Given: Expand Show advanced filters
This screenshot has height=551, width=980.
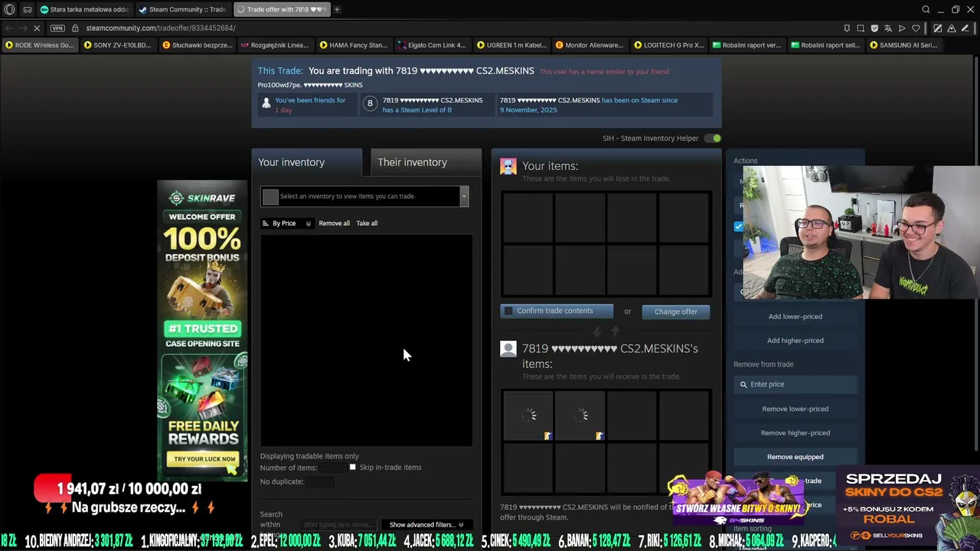Looking at the screenshot, I should pyautogui.click(x=426, y=525).
